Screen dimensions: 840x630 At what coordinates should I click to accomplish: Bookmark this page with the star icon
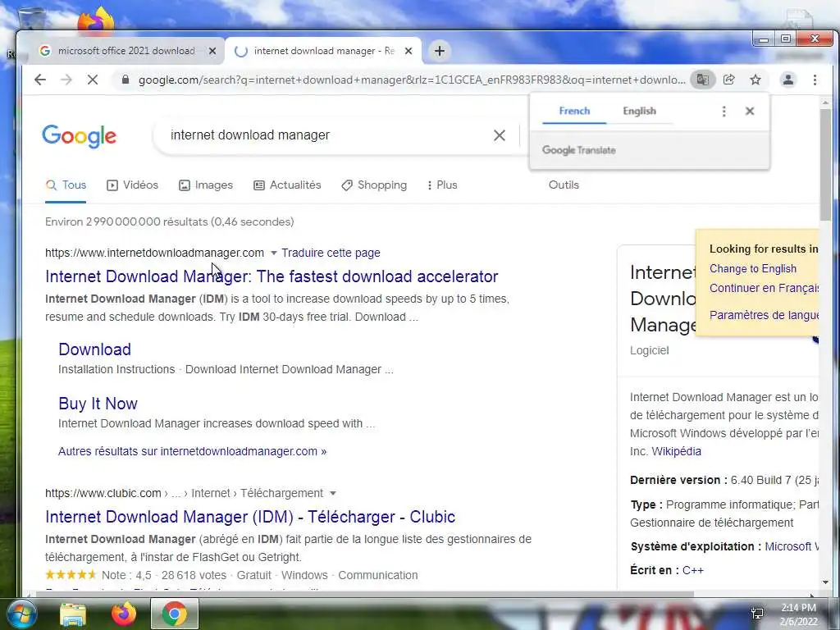point(756,80)
